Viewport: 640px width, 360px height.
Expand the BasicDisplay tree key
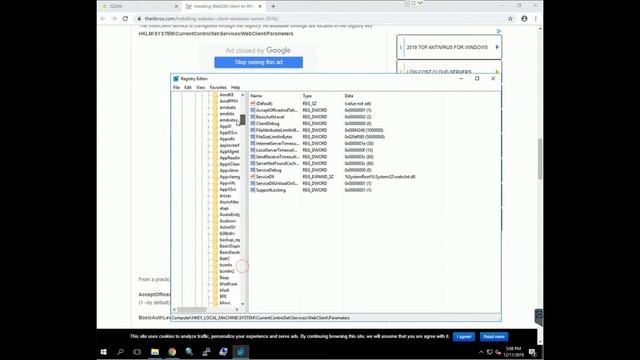pos(209,246)
